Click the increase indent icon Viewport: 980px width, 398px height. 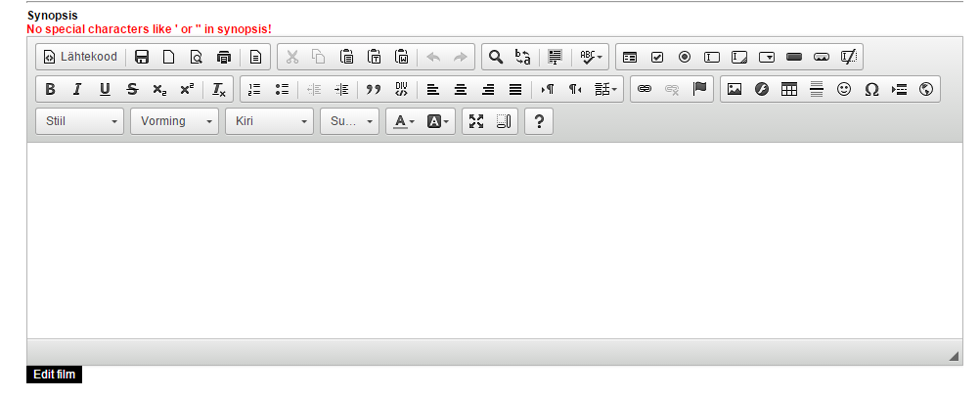tap(341, 89)
